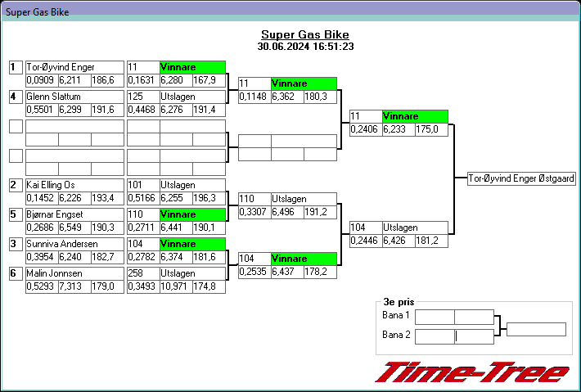Click the first Bana 2 input box
Image resolution: width=581 pixels, height=392 pixels.
pyautogui.click(x=435, y=336)
